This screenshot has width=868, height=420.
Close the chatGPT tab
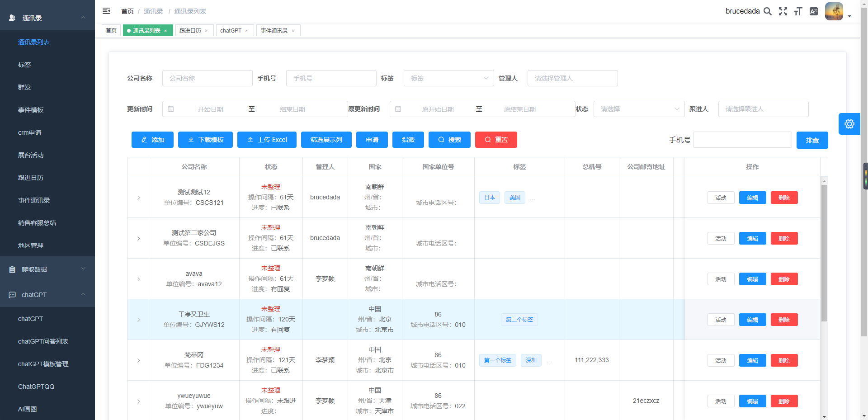point(246,31)
